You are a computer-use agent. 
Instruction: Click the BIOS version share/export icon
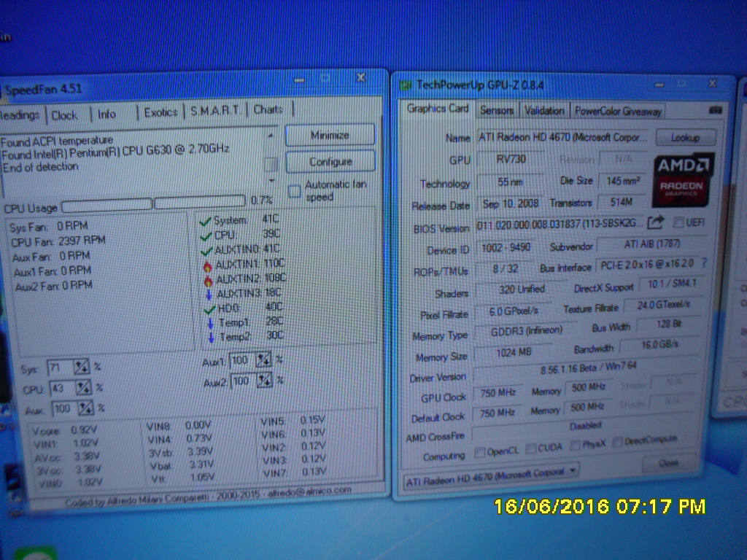coord(656,222)
